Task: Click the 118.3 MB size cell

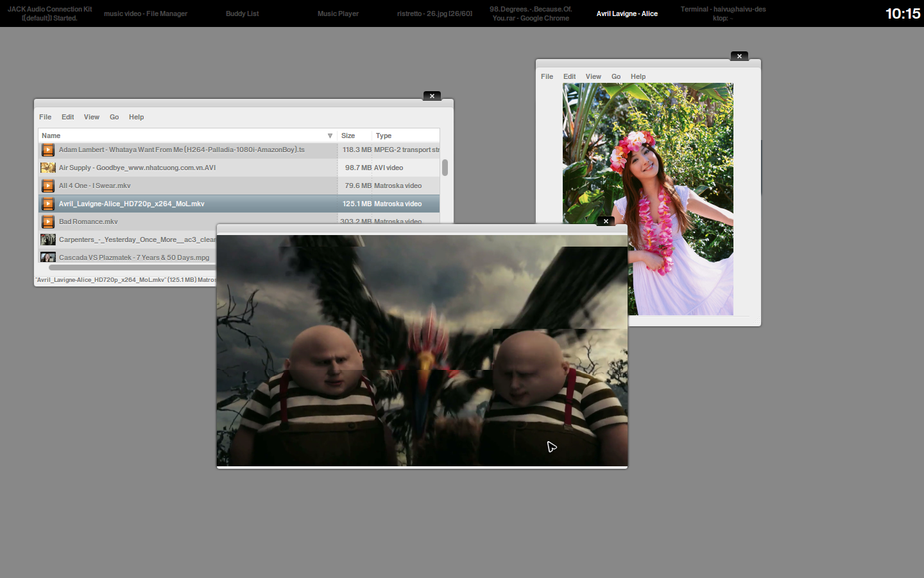Action: pyautogui.click(x=357, y=150)
